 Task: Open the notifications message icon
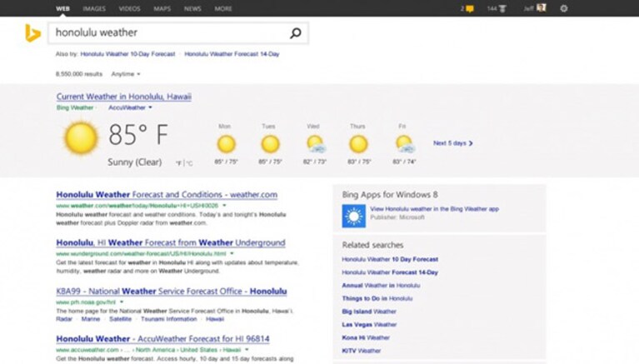point(470,8)
